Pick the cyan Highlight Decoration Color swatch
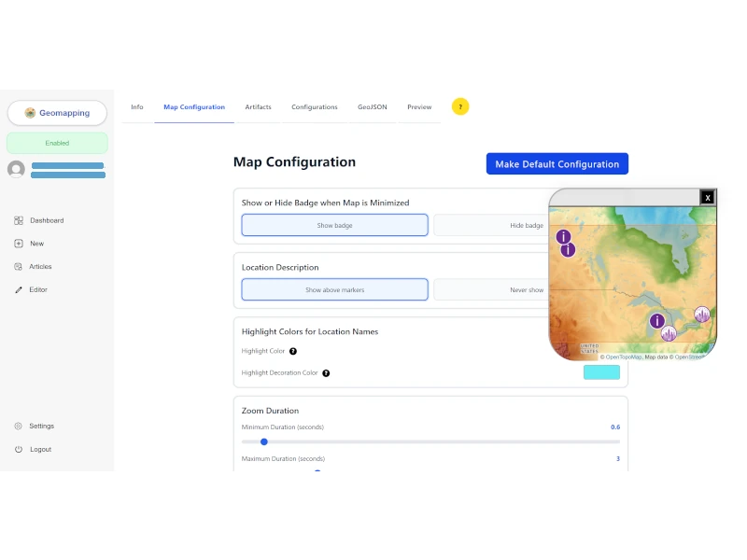Image resolution: width=747 pixels, height=560 pixels. 600,372
